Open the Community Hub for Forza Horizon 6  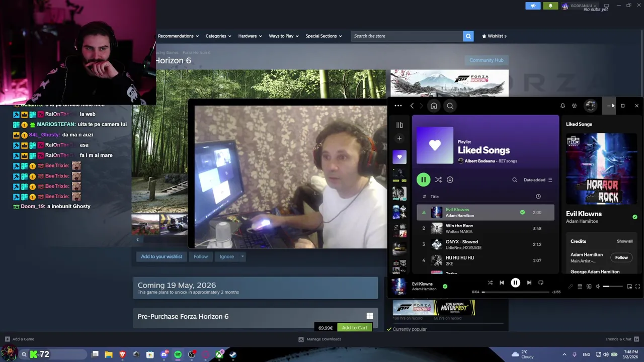[486, 60]
